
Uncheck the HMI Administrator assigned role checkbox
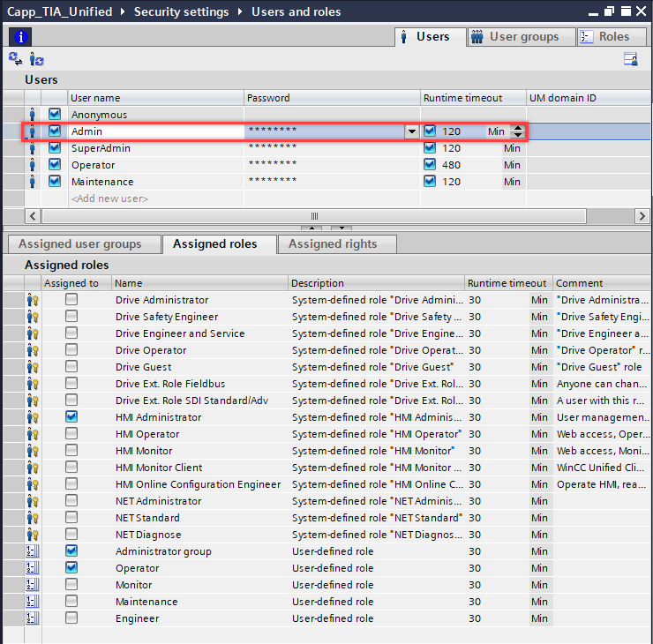pos(71,417)
